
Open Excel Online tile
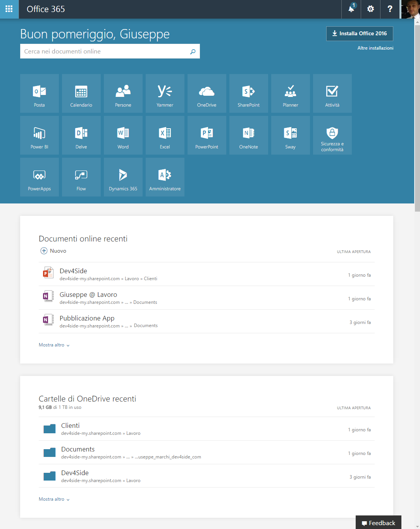[x=165, y=135]
